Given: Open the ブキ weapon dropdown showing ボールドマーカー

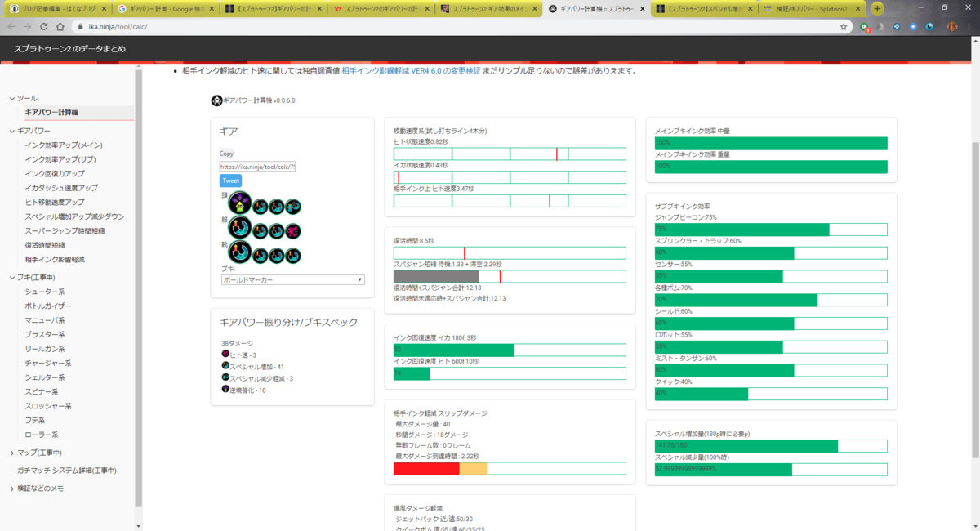Looking at the screenshot, I should [292, 279].
